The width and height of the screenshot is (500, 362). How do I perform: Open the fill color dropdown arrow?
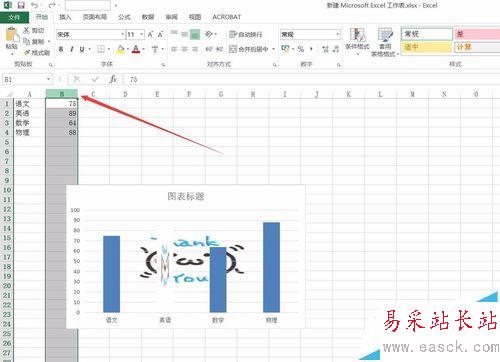tap(128, 49)
